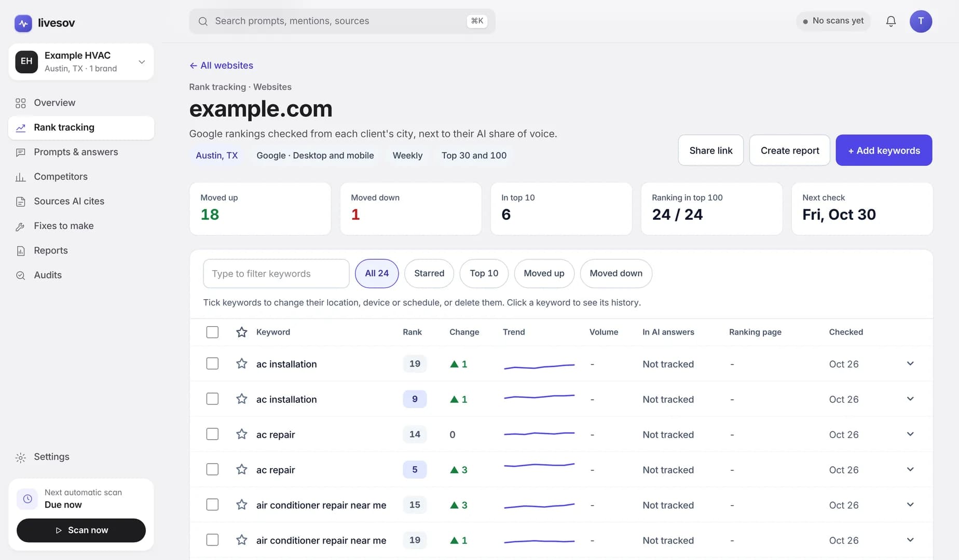Go to Overview in the sidebar
This screenshot has height=560, width=959.
pyautogui.click(x=81, y=103)
